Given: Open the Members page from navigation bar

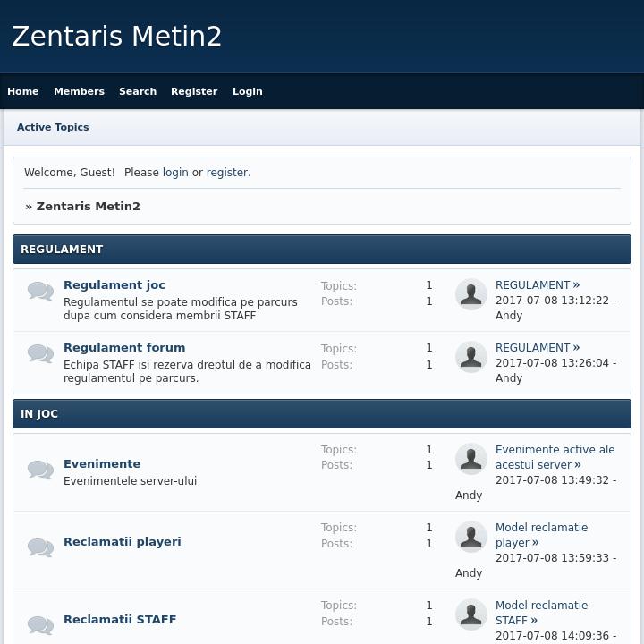Looking at the screenshot, I should tap(79, 91).
